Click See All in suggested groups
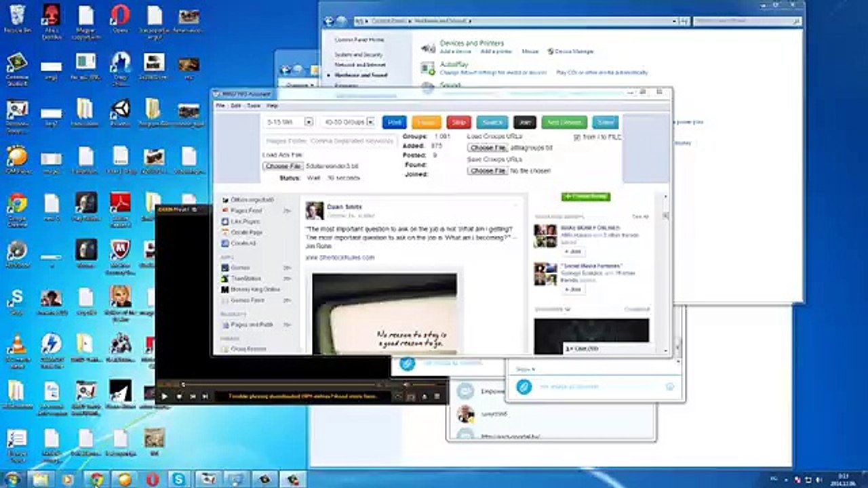 [x=641, y=216]
